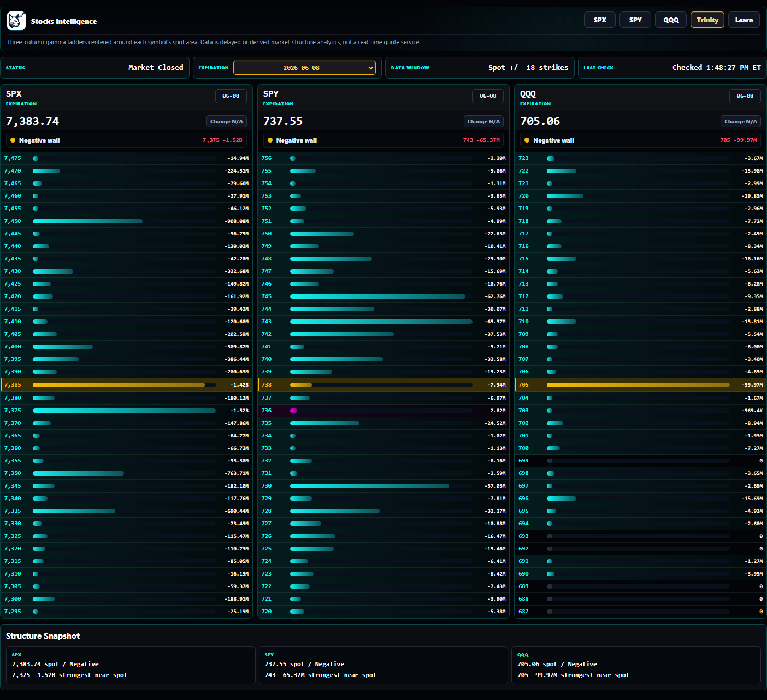Image resolution: width=767 pixels, height=700 pixels.
Task: Select SPX strike row 7,450
Action: [x=126, y=221]
